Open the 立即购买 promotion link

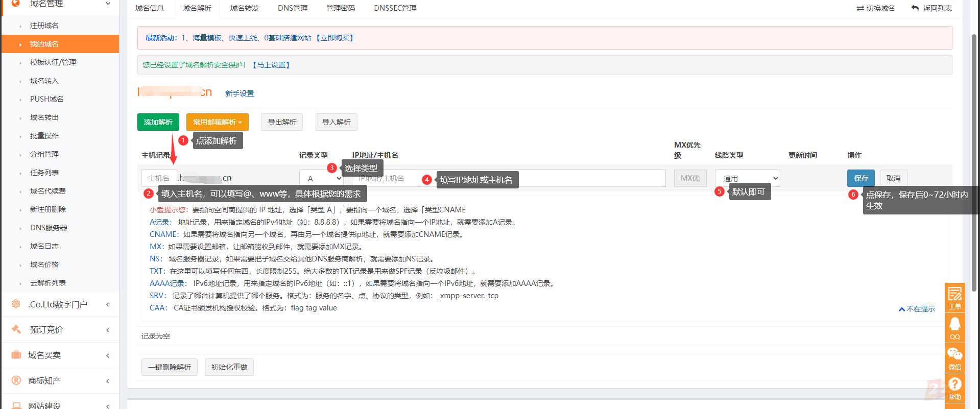pyautogui.click(x=335, y=38)
